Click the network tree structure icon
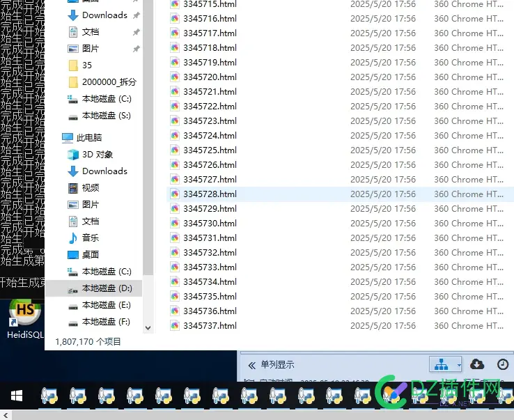The image size is (514, 420). [x=442, y=364]
